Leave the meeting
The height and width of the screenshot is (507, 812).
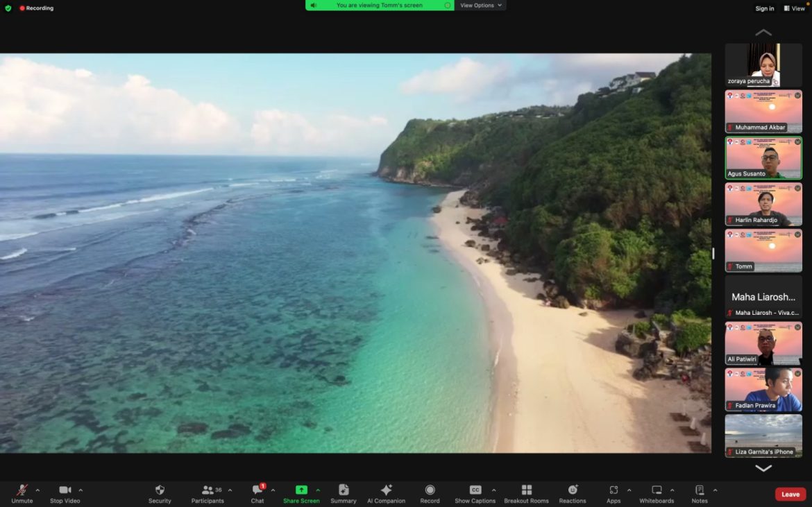[x=790, y=495]
